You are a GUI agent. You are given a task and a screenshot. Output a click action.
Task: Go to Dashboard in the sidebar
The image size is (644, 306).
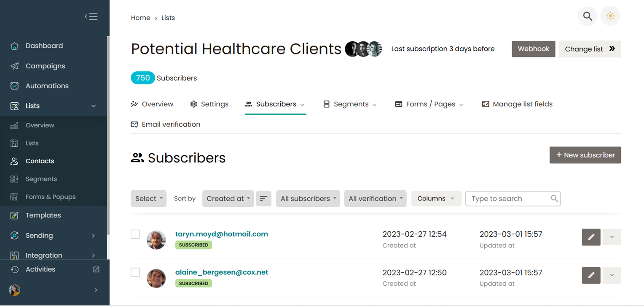coord(44,46)
